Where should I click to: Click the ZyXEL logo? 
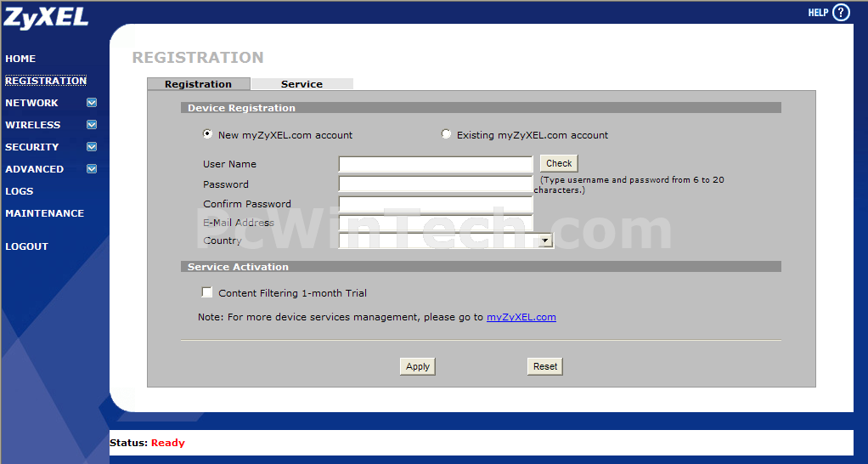[45, 18]
